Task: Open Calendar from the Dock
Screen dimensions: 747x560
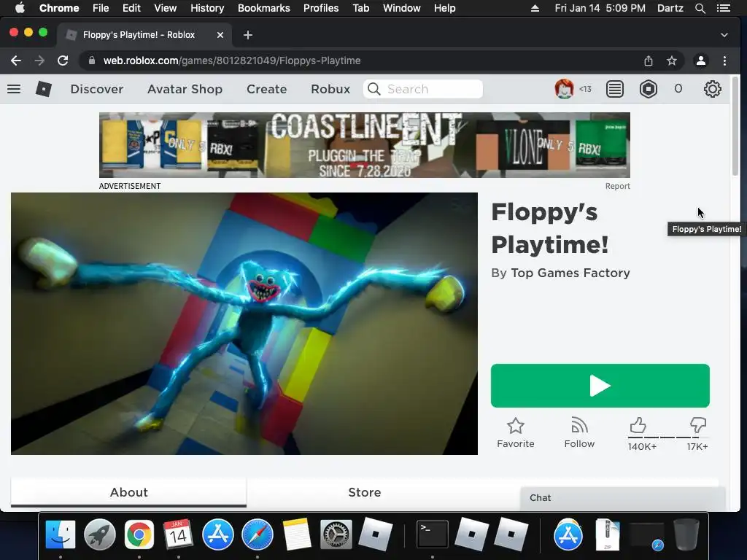Action: pyautogui.click(x=178, y=534)
